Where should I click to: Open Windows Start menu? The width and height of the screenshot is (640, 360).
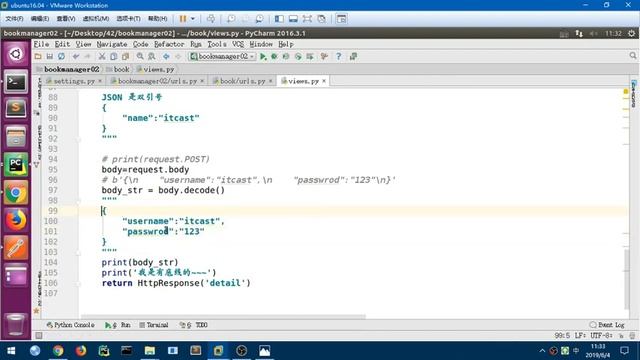11,351
